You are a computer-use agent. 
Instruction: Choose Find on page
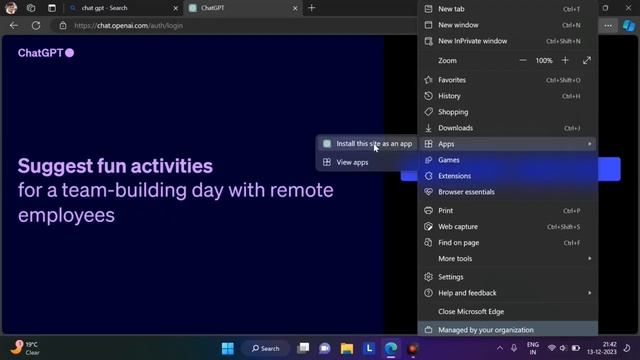pos(507,242)
